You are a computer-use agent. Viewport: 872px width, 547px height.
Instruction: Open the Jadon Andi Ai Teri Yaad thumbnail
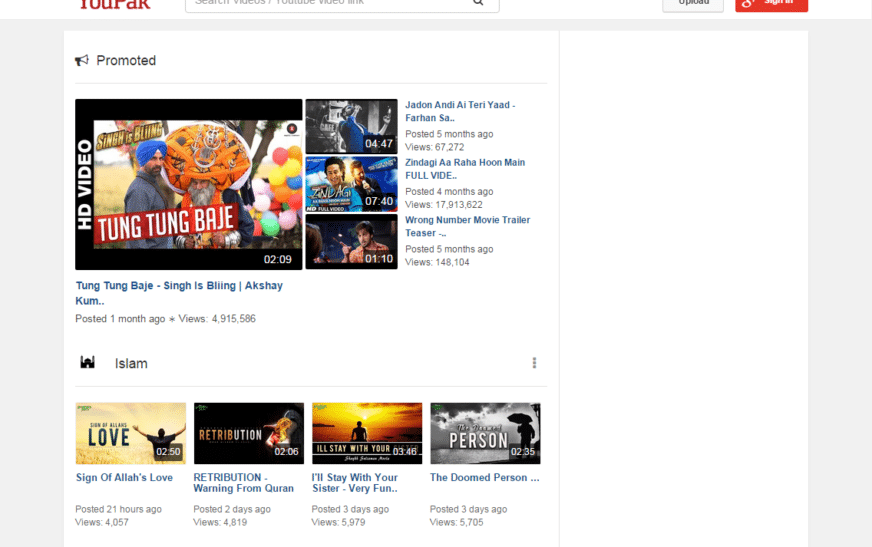(351, 126)
